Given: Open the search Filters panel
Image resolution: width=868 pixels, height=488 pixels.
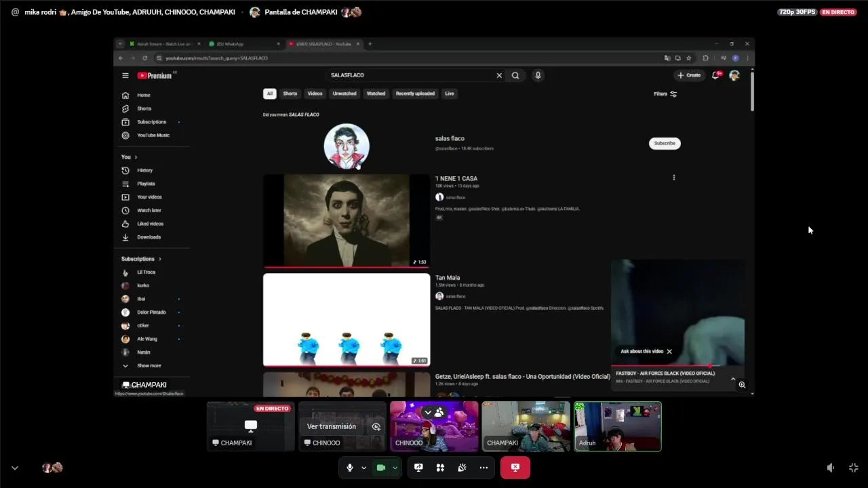Looking at the screenshot, I should [665, 94].
